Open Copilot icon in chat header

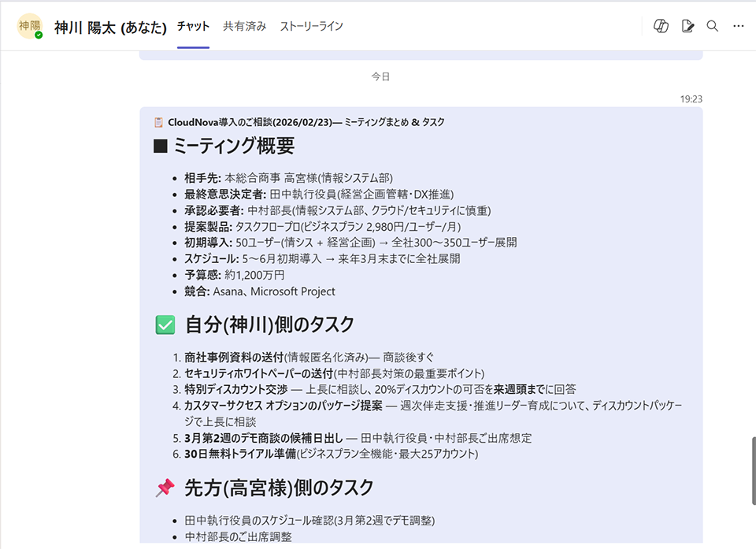pos(661,26)
